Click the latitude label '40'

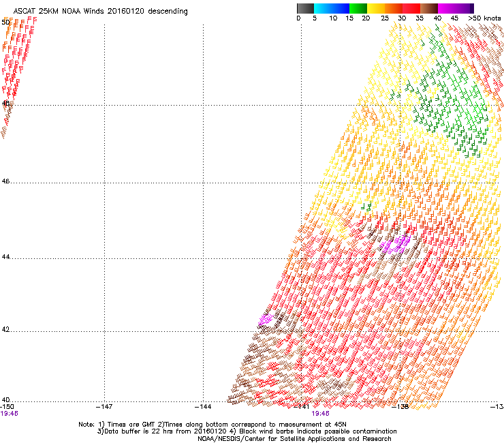coord(5,400)
